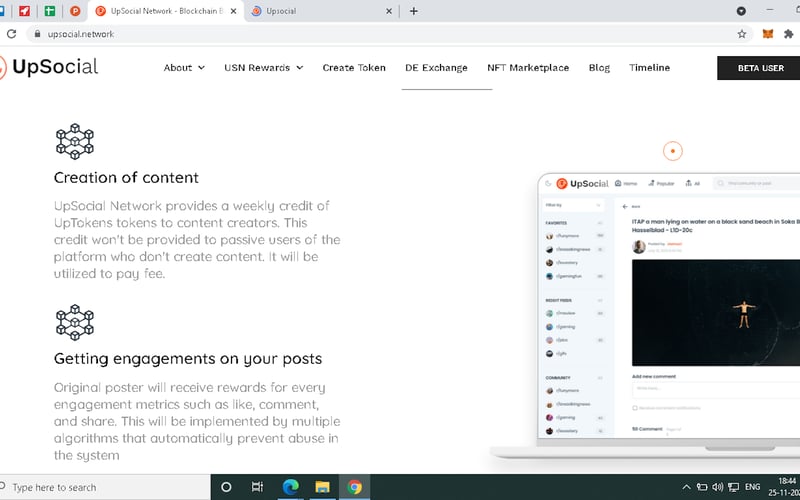
Task: Open the NFT Marketplace link
Action: [x=528, y=68]
